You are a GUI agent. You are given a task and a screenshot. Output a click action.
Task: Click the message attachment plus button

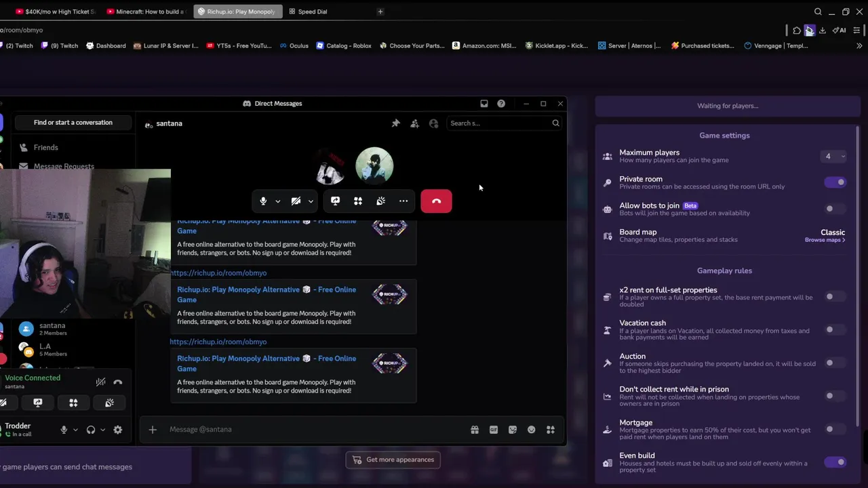(x=153, y=429)
